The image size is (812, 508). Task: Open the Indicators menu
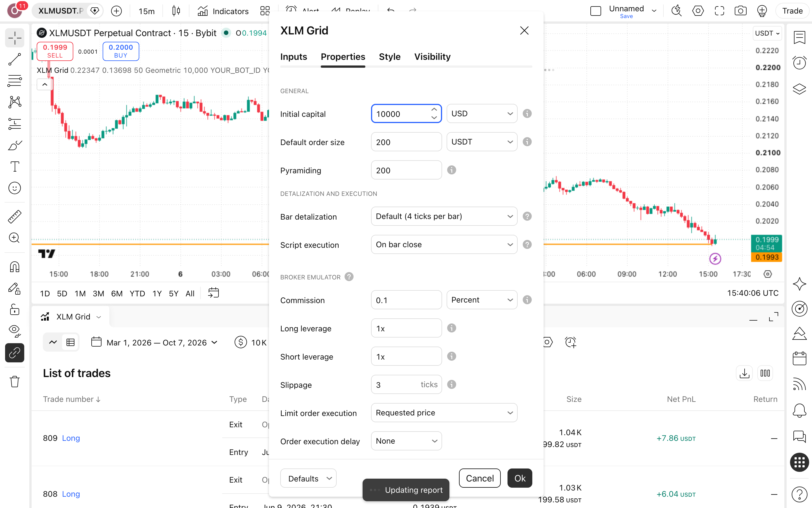pos(223,11)
